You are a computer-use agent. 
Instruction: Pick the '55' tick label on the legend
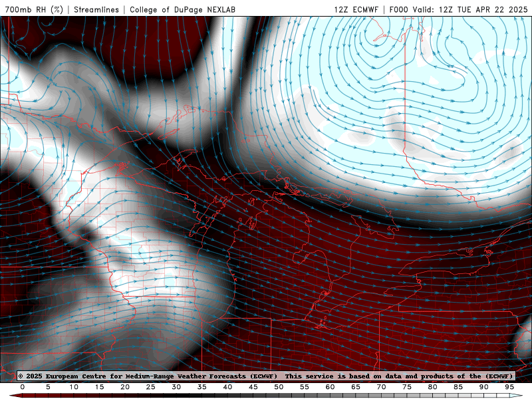305,387
